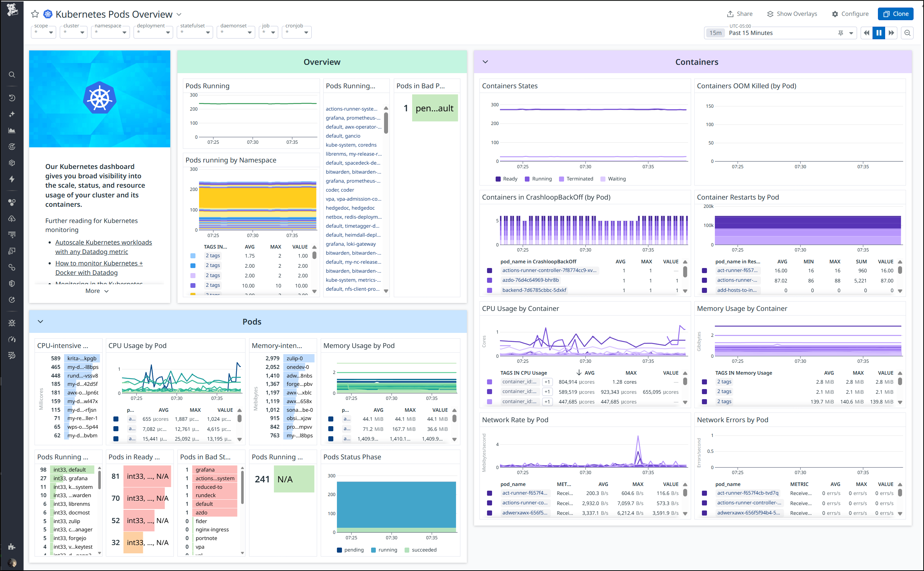Open the deployment filter dropdown
Screen dimensions: 924x571
click(153, 32)
